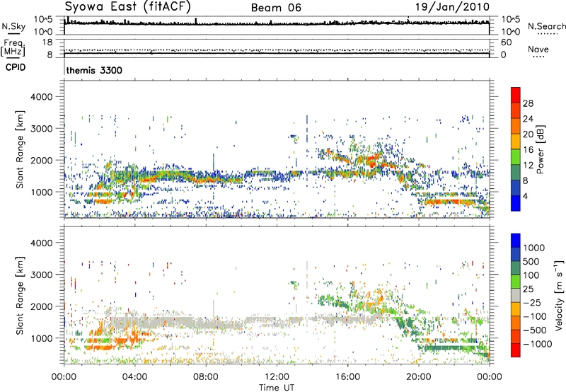This screenshot has width=566, height=392.
Task: Click the '-25' velocity colorbar tick
Action: click(532, 303)
